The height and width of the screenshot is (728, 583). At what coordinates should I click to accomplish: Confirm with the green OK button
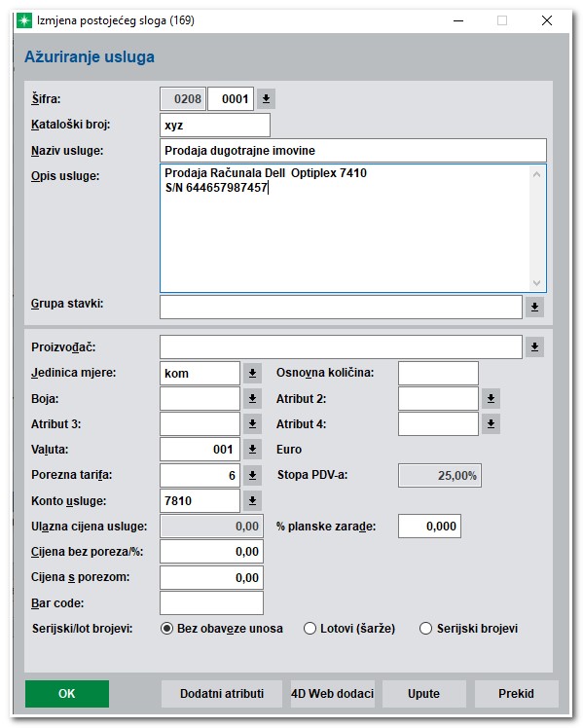pyautogui.click(x=67, y=694)
